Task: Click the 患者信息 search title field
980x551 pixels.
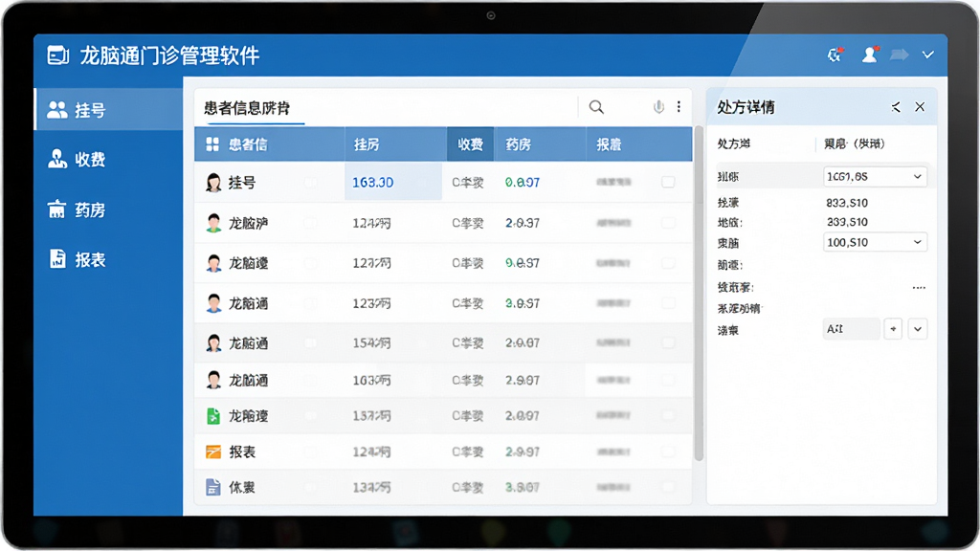Action: [247, 108]
